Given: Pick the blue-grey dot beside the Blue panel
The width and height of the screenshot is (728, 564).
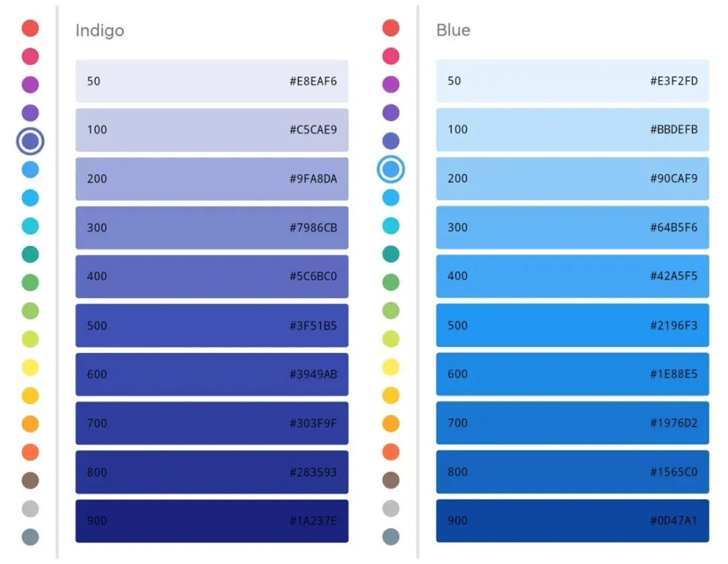Looking at the screenshot, I should pos(391,536).
